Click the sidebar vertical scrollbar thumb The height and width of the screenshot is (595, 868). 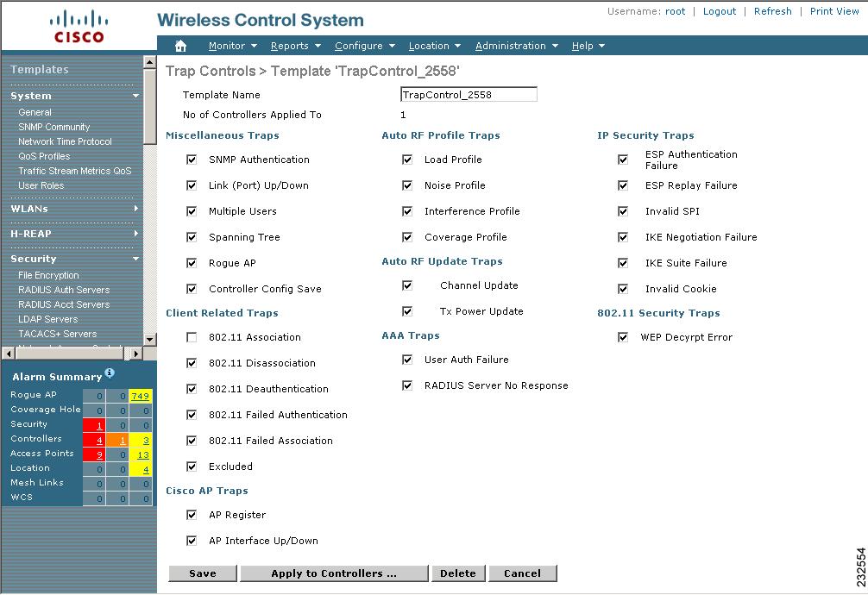tap(149, 107)
